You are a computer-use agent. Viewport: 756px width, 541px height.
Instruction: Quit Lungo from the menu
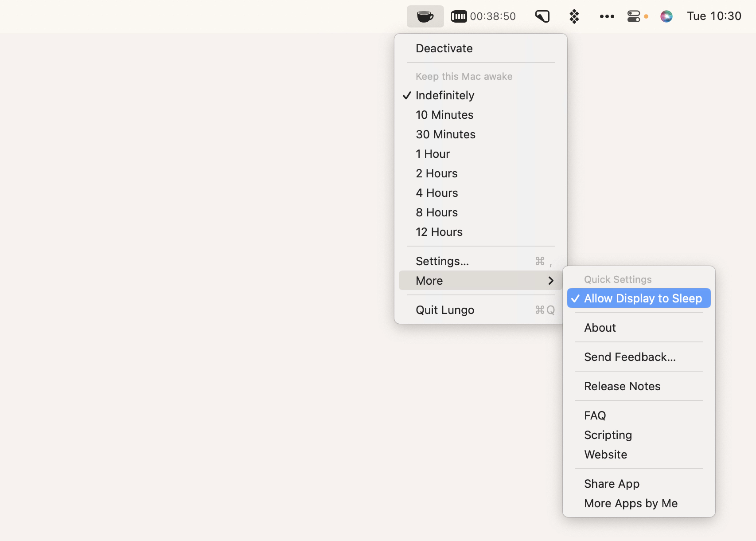tap(481, 310)
